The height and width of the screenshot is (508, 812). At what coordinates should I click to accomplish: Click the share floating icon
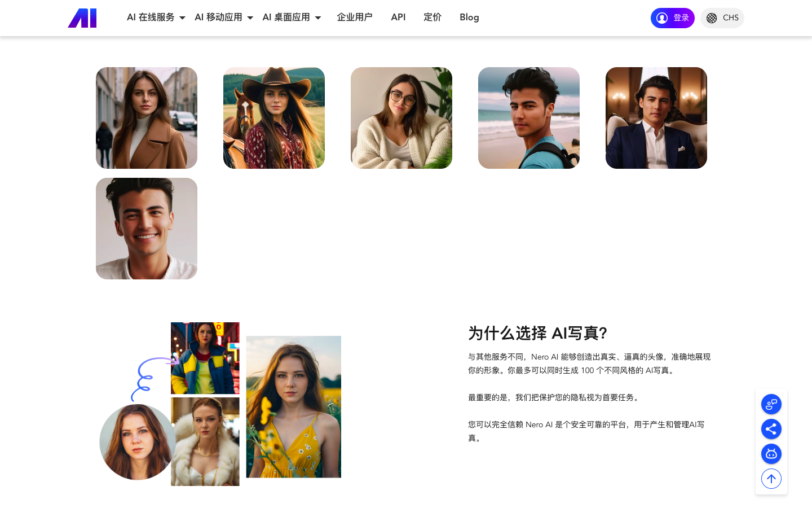pyautogui.click(x=771, y=429)
